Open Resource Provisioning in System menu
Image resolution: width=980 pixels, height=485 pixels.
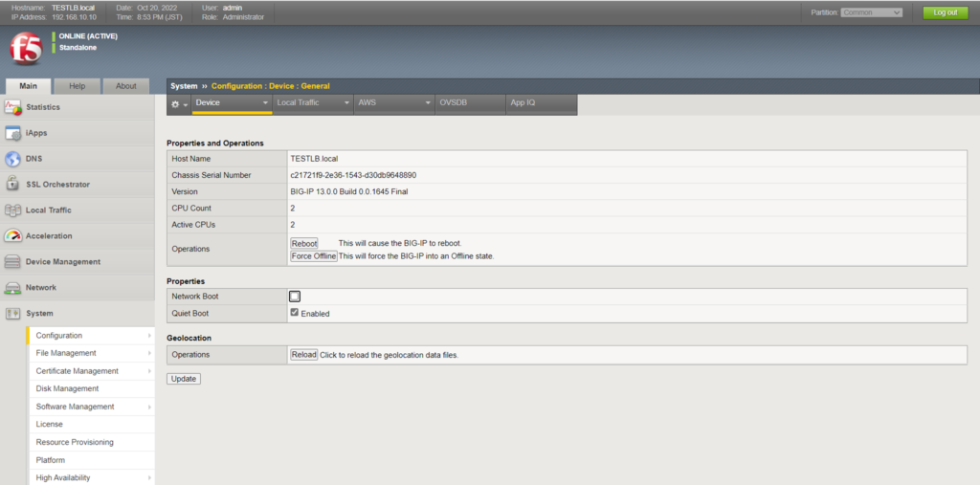(x=75, y=442)
